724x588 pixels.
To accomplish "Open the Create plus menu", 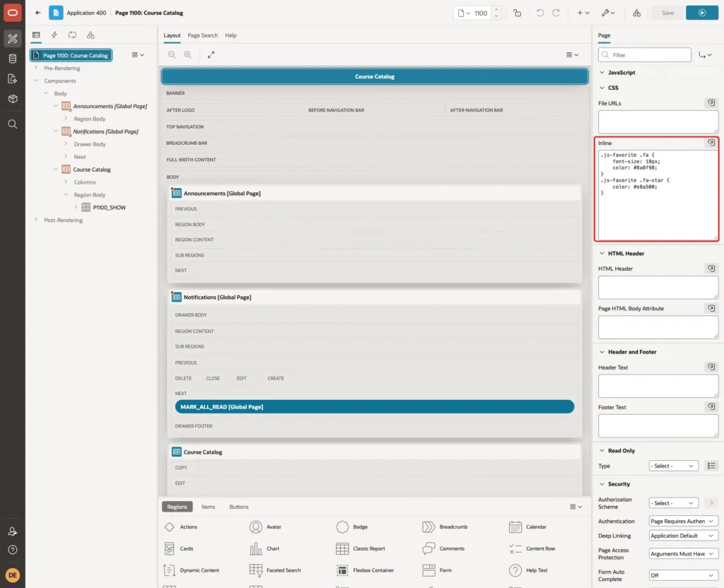I will 583,13.
